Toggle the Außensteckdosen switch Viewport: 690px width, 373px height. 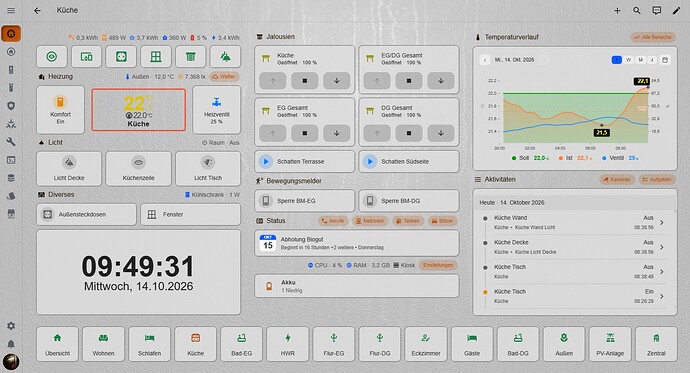click(87, 214)
